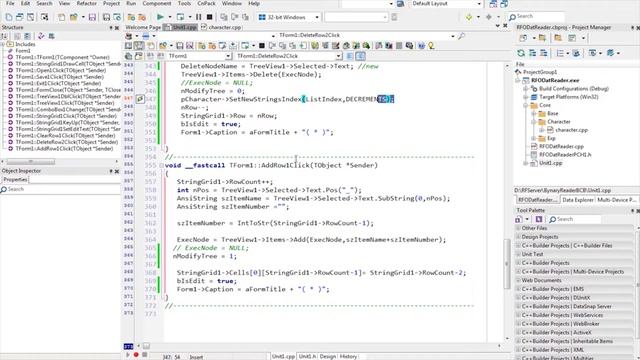The image size is (640, 360).
Task: Switch to the character.cpp editor tab
Action: [x=221, y=27]
